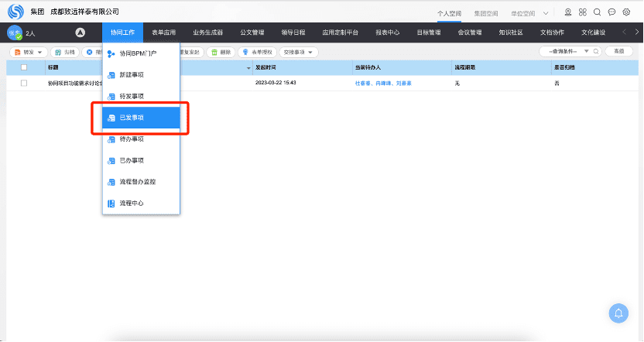644x342 pixels.
Task: Expand the 转发 dropdown button
Action: 29,52
